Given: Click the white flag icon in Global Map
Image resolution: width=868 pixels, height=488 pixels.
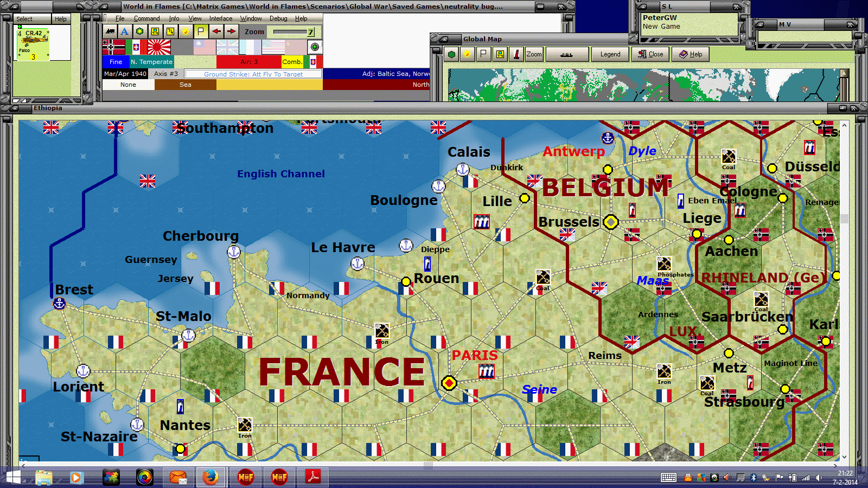Looking at the screenshot, I should click(483, 54).
